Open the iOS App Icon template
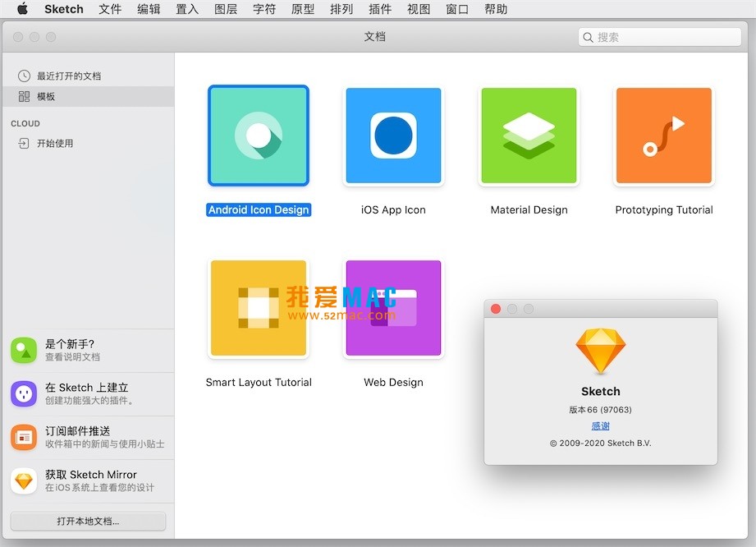The width and height of the screenshot is (756, 547). (393, 136)
